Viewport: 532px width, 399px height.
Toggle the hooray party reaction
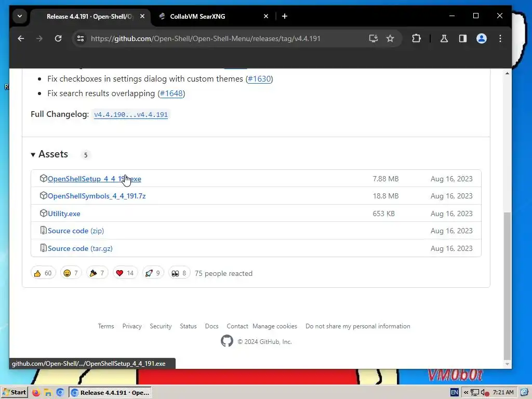(97, 273)
